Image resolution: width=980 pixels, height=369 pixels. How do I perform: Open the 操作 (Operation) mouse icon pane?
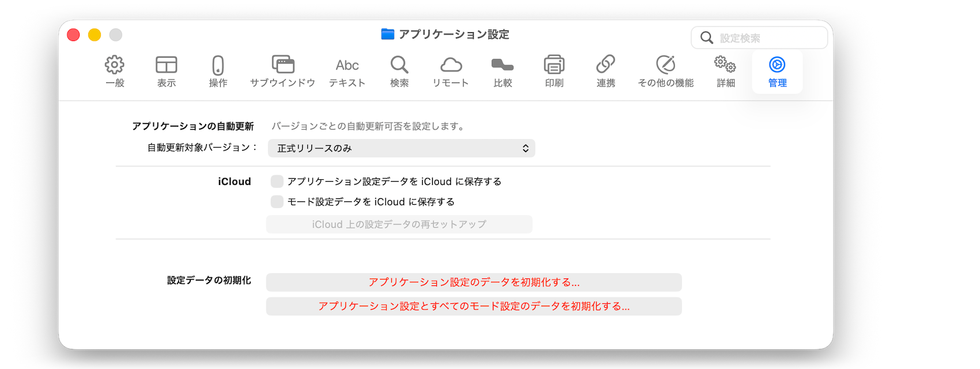pyautogui.click(x=218, y=71)
